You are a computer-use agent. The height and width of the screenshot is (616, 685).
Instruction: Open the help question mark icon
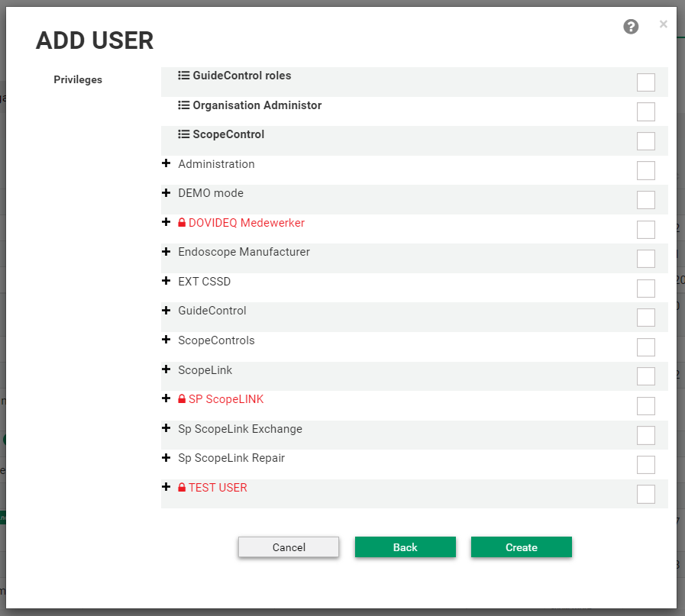tap(631, 27)
